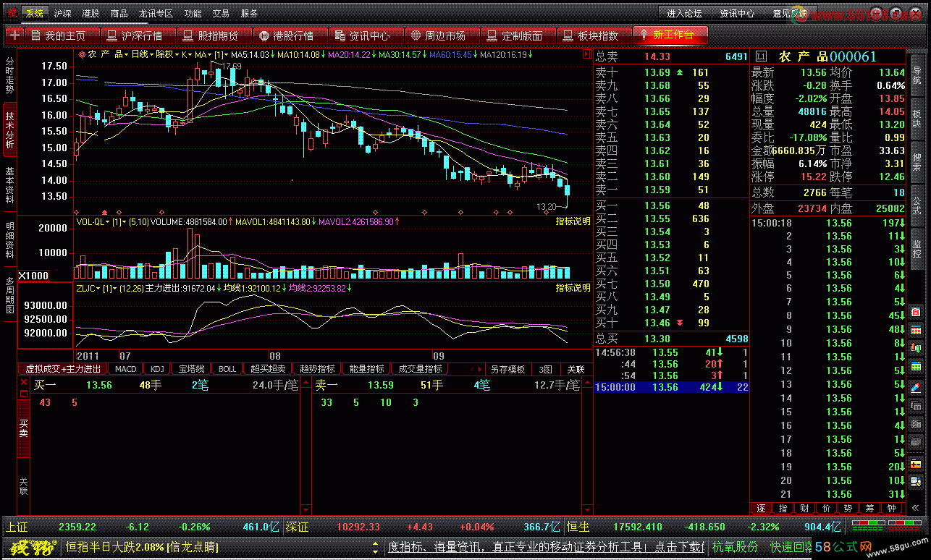Open 指标说明 link in volume panel

pos(573,221)
